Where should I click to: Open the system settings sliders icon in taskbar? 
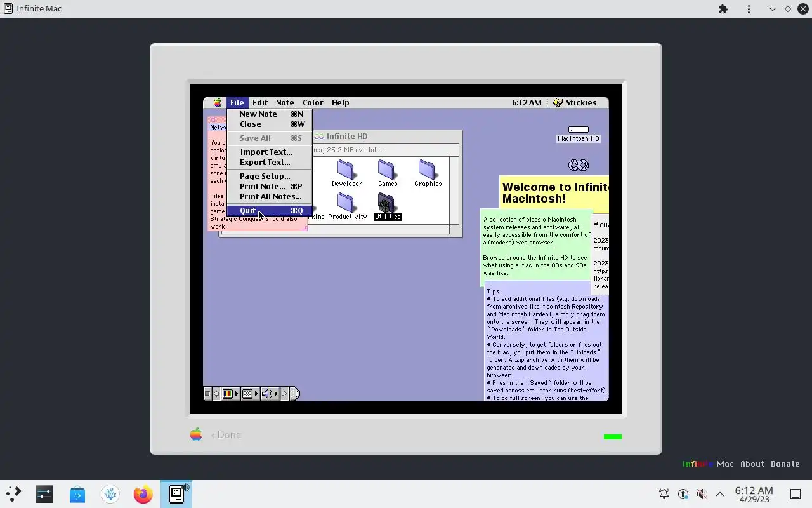click(x=44, y=493)
